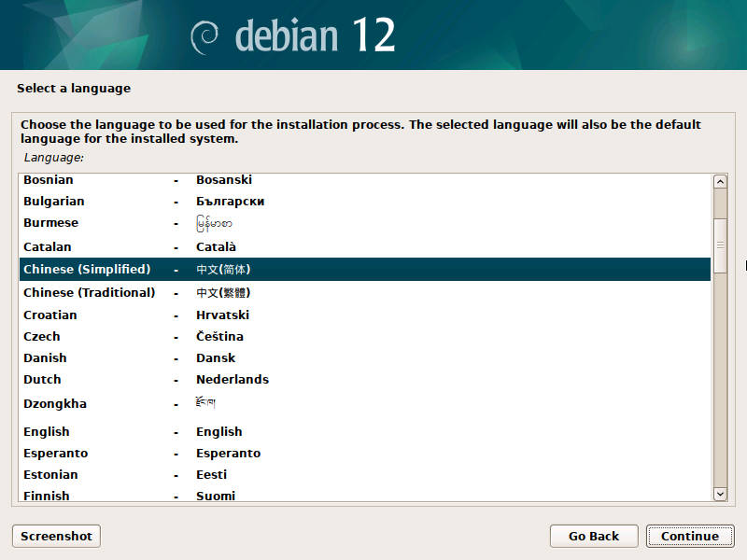Select the Dzongkha language entry
Screen dimensions: 747x560
click(x=55, y=403)
